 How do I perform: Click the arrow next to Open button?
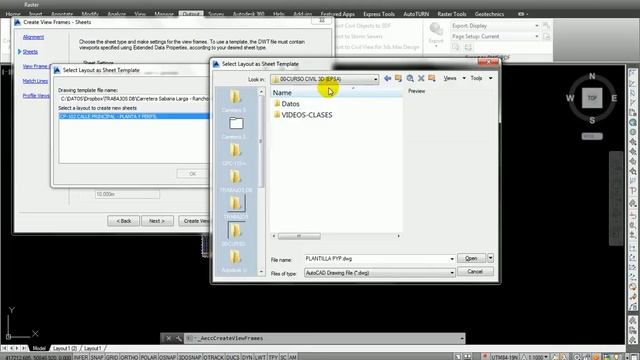490,258
